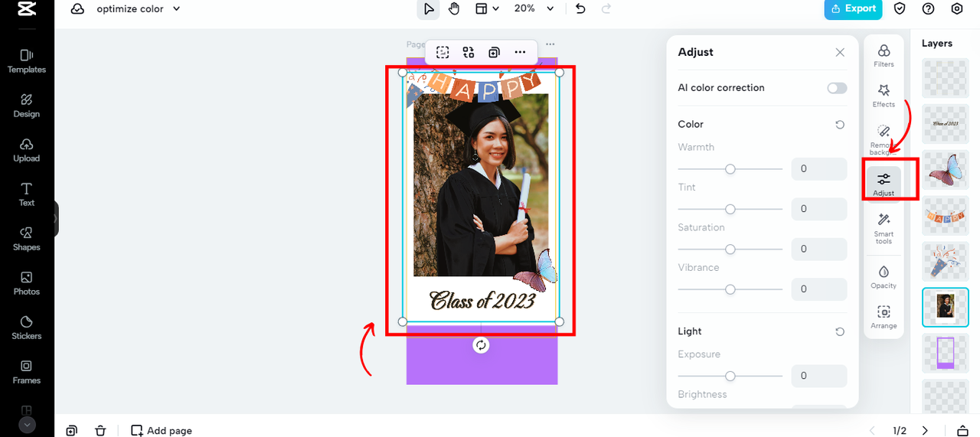Toggle AI color correction switch
The image size is (980, 437).
point(837,88)
